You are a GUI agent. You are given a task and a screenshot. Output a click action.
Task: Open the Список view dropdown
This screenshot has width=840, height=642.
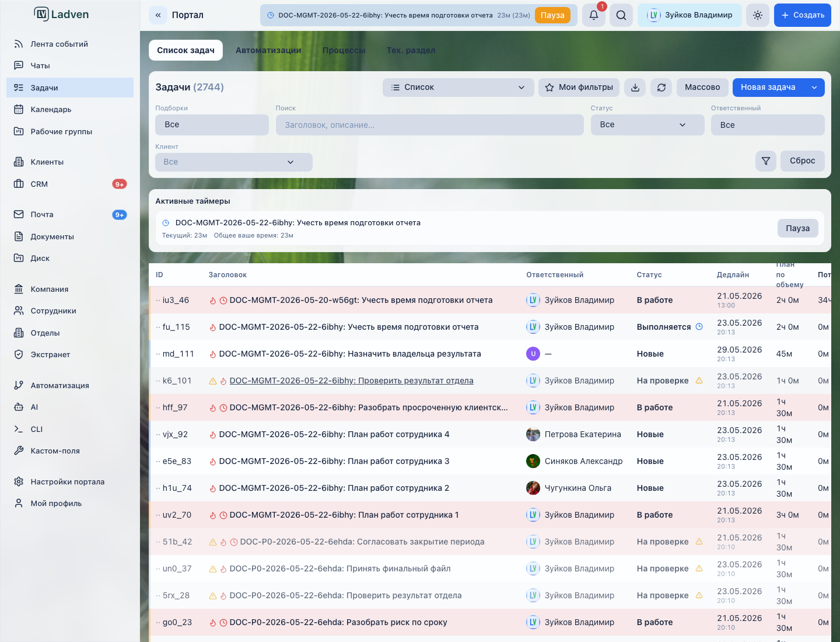point(458,88)
